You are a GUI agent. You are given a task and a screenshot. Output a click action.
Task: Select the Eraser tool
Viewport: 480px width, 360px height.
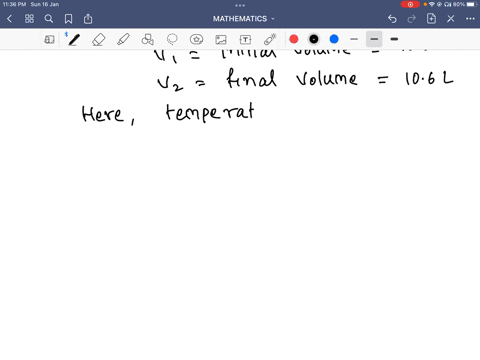coord(99,40)
